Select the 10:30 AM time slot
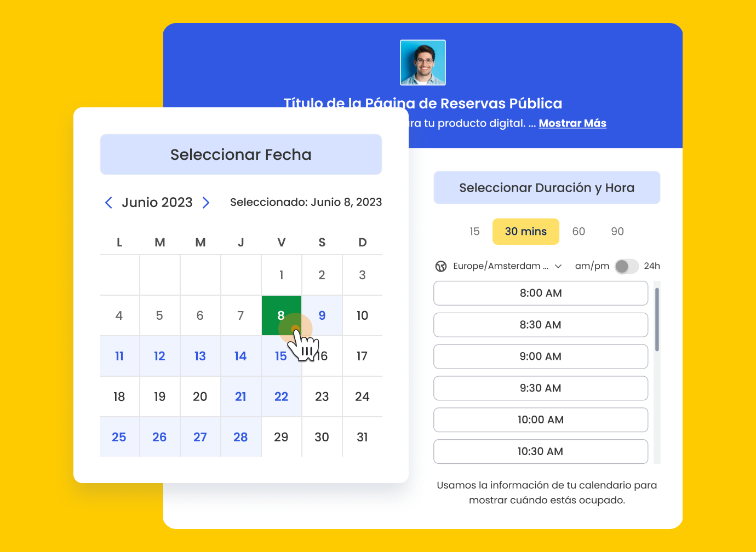This screenshot has height=552, width=756. 540,452
